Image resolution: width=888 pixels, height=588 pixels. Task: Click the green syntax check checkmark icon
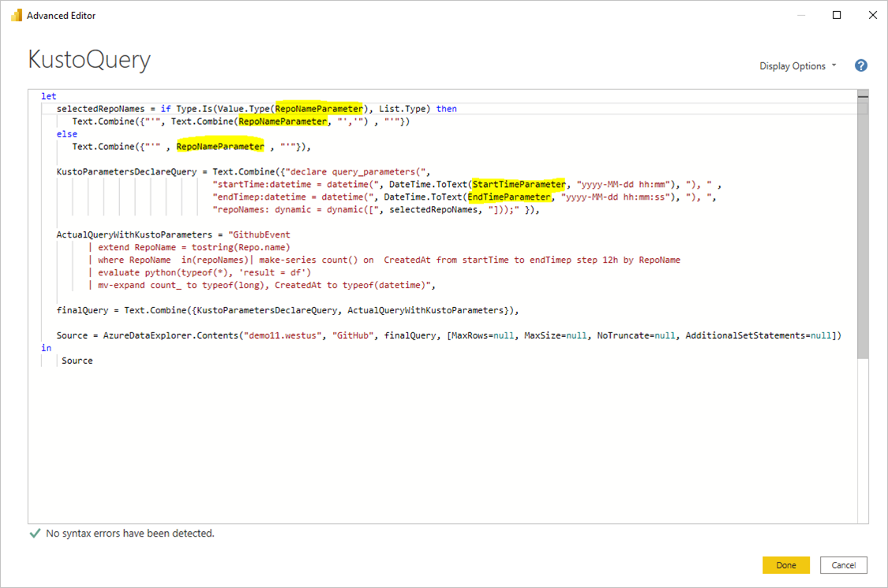[33, 533]
